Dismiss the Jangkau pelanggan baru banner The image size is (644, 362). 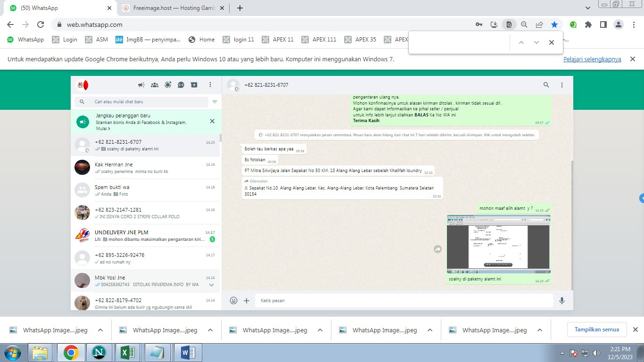coord(212,121)
